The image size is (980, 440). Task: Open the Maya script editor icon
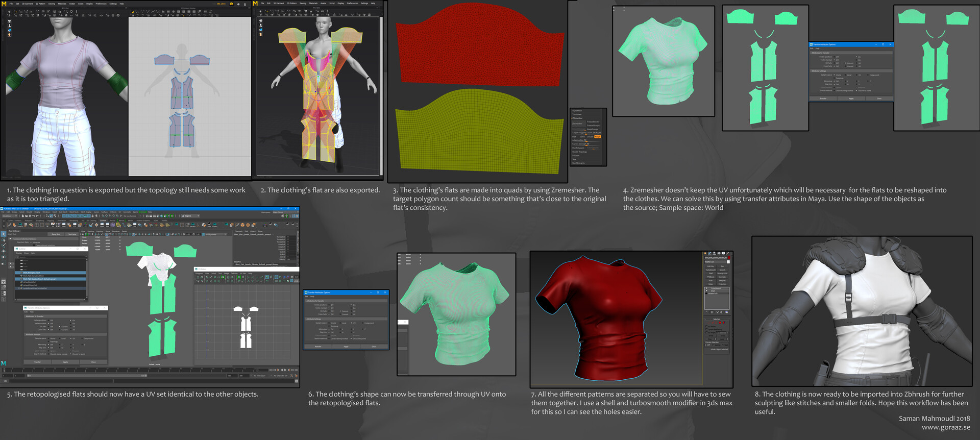tap(297, 381)
